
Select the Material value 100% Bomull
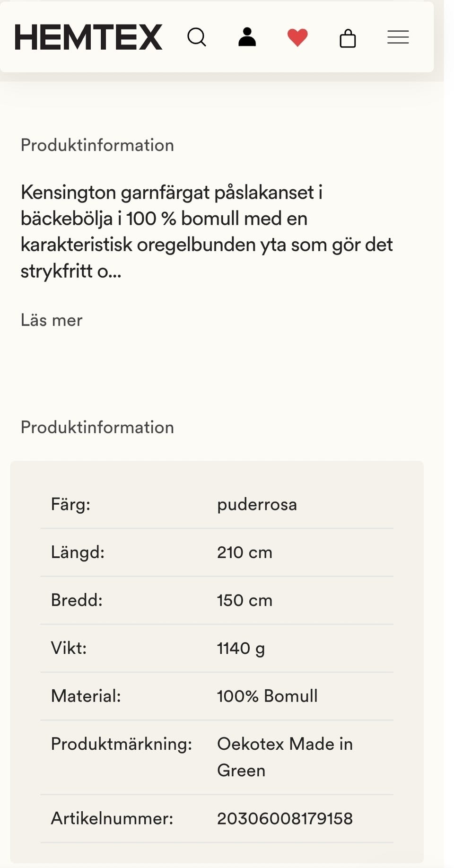(267, 696)
